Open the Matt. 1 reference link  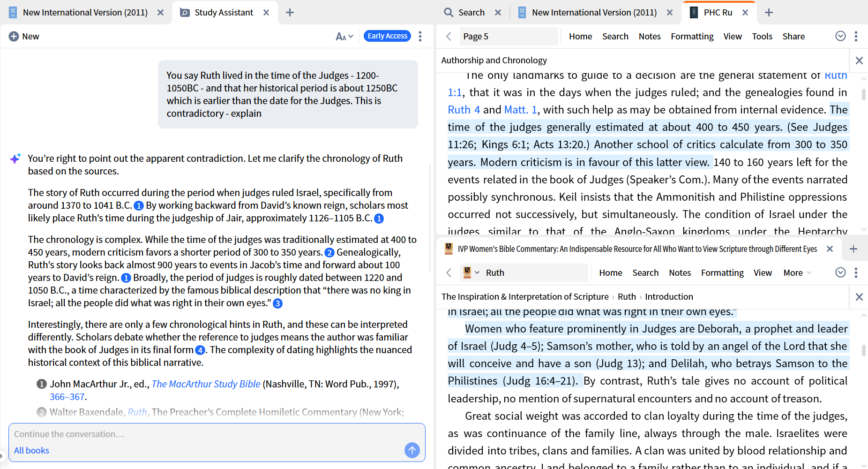(x=521, y=110)
